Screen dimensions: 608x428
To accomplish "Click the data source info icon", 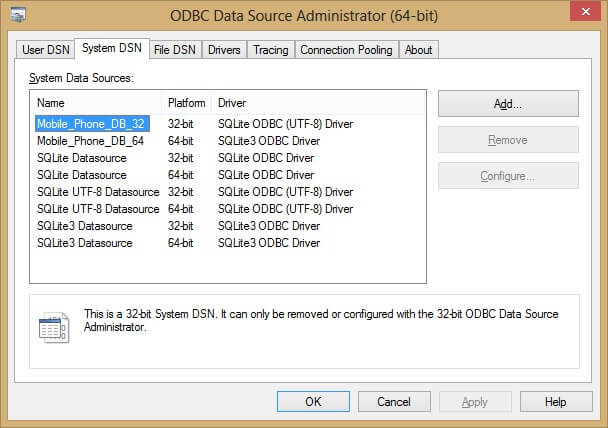I will coord(53,327).
